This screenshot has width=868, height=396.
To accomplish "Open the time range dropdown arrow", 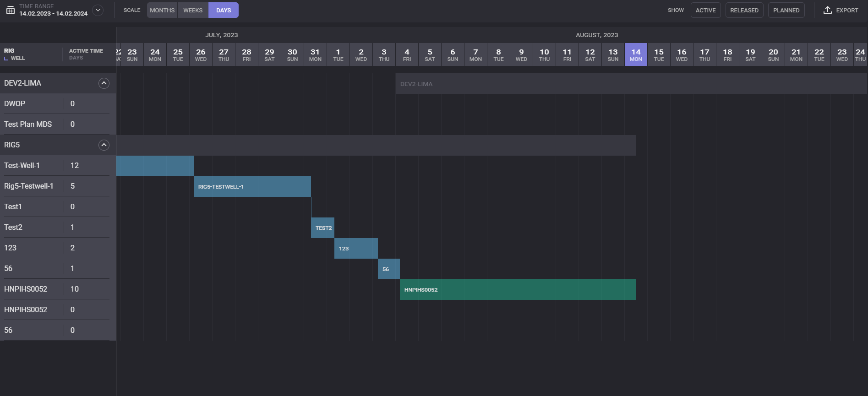I will (98, 10).
